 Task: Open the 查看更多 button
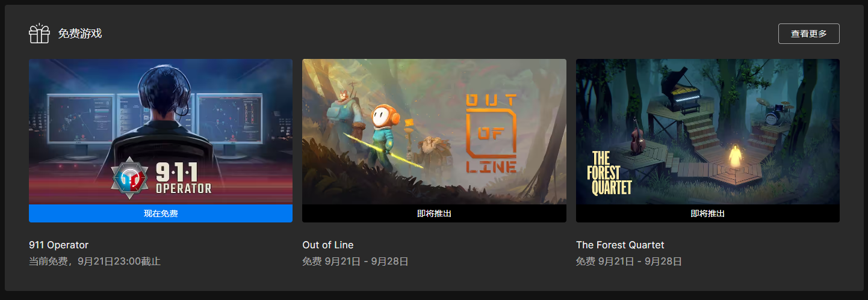tap(808, 34)
